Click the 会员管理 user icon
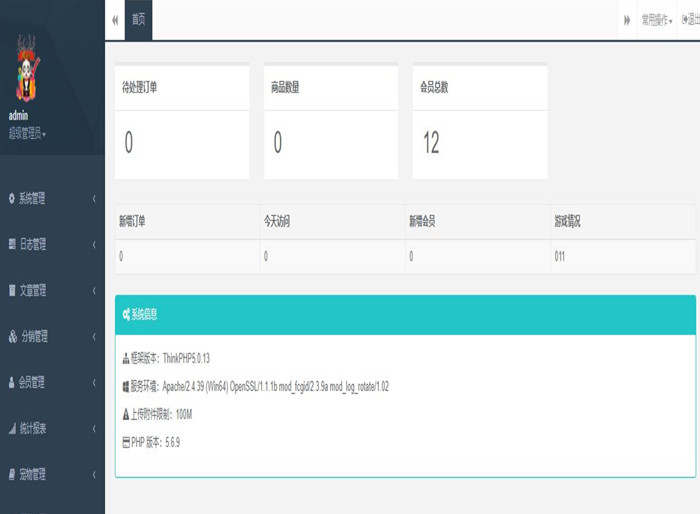The image size is (700, 514). point(12,383)
